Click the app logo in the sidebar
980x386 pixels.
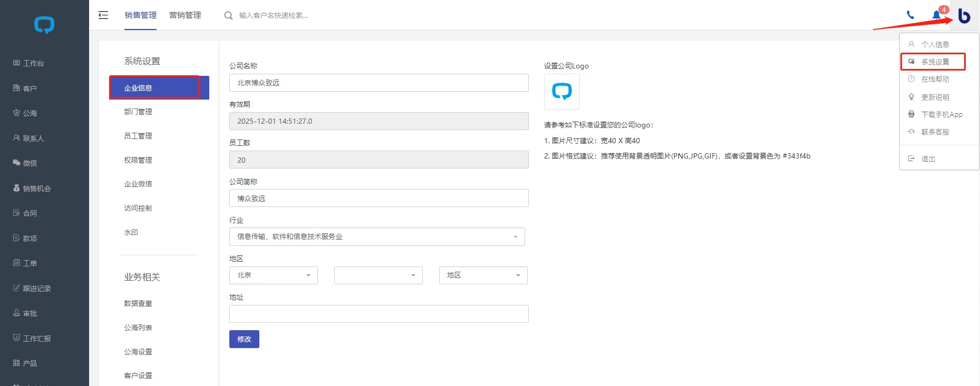[x=44, y=25]
